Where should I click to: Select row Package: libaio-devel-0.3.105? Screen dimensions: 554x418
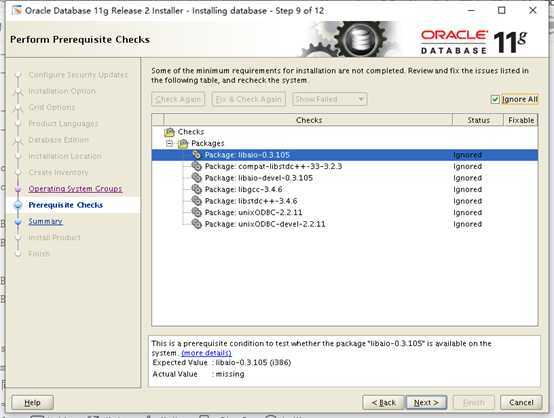[345, 178]
